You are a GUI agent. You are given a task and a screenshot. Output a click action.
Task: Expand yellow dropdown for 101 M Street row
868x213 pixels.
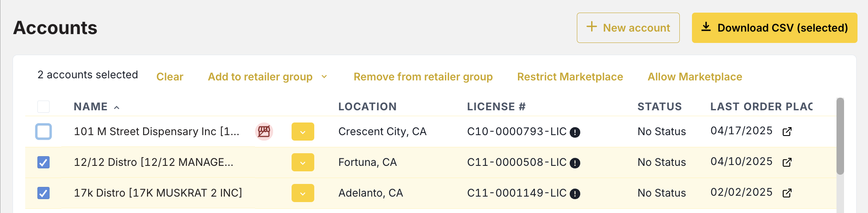(302, 132)
